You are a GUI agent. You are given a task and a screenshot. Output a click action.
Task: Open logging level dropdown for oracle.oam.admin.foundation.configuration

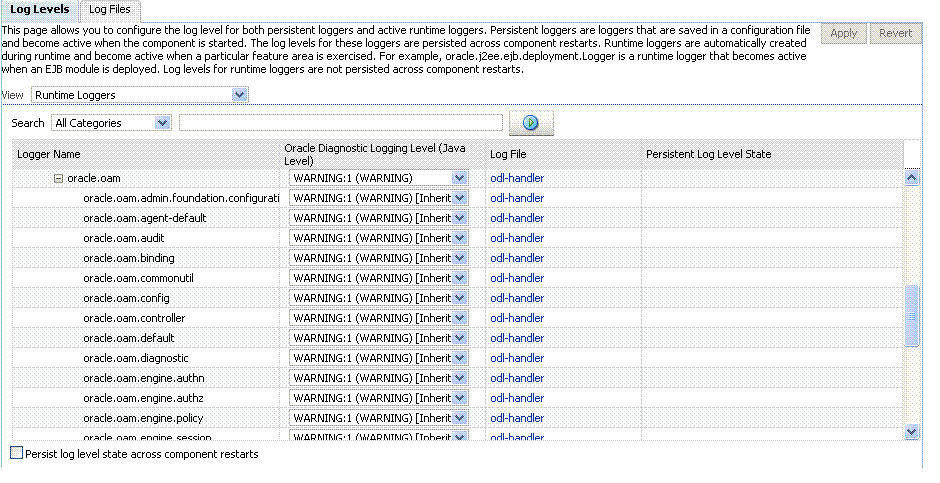pos(378,198)
